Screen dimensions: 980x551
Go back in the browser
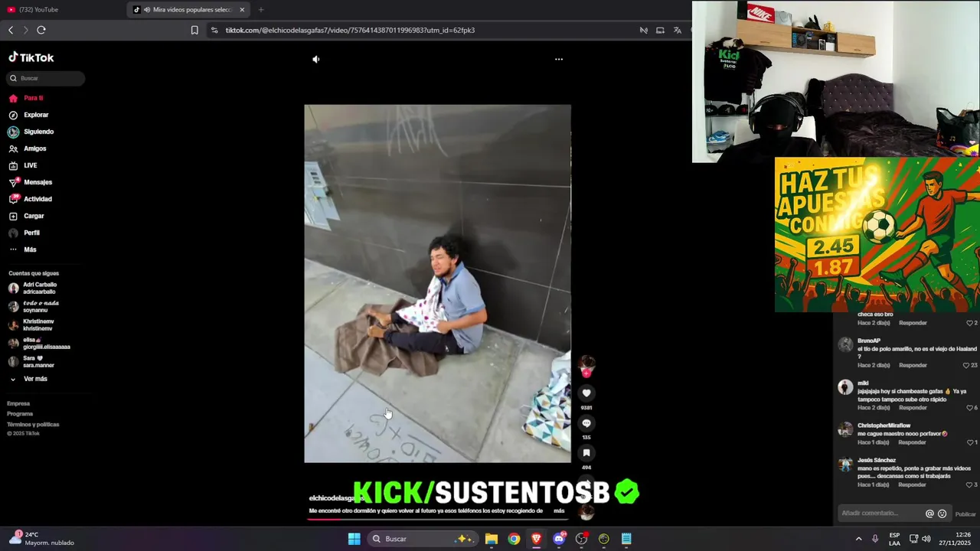(11, 30)
